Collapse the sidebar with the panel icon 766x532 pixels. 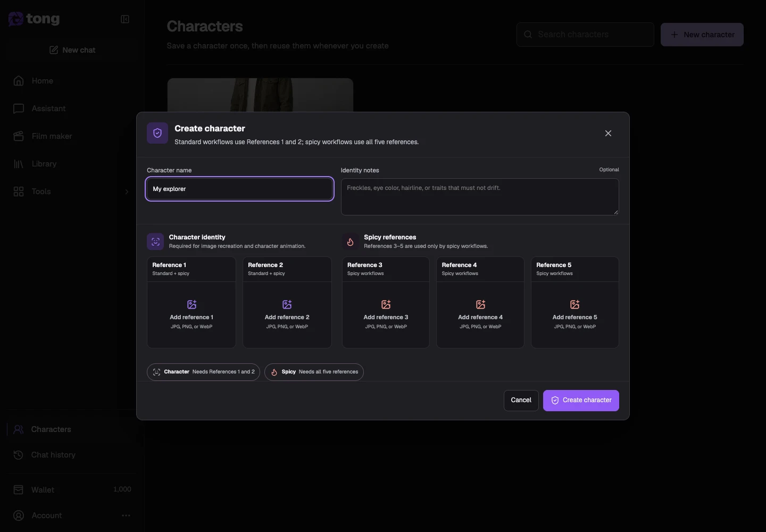[x=125, y=19]
